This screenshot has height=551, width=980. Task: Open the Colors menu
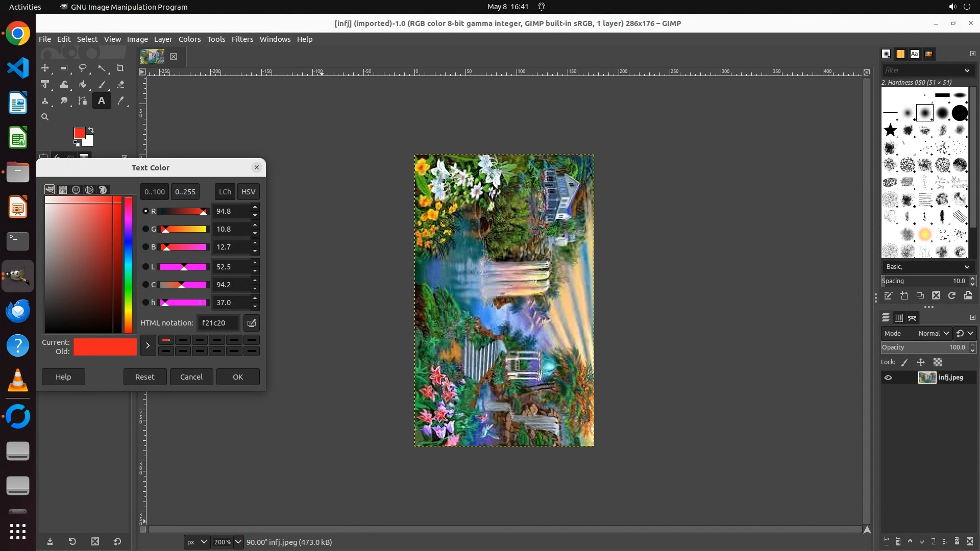point(189,39)
